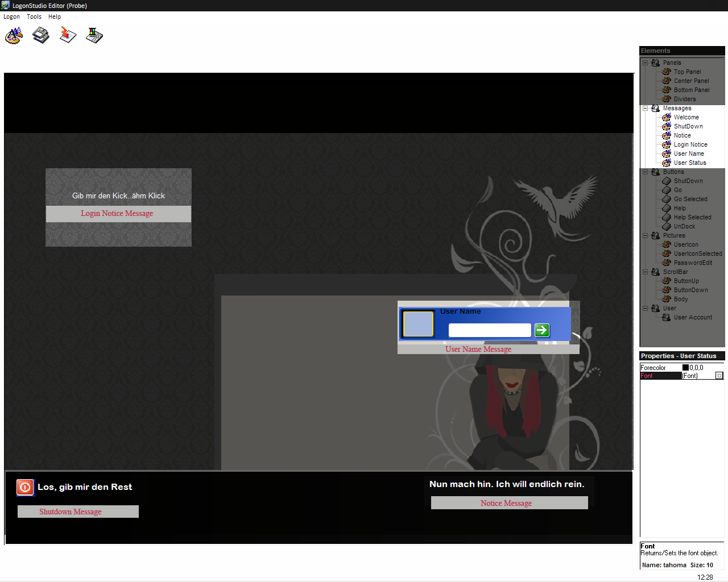The height and width of the screenshot is (582, 728).
Task: Select UserIconSelected under Pictures
Action: 697,253
